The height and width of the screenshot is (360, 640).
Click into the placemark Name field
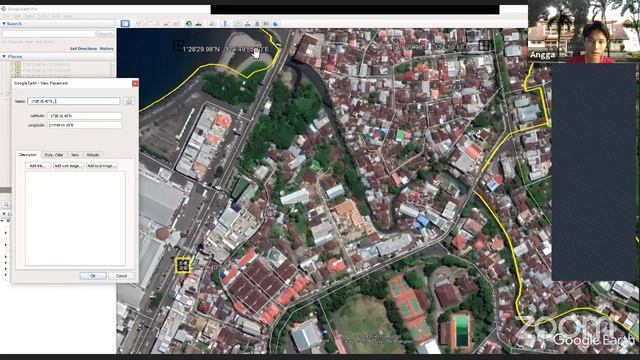click(74, 101)
